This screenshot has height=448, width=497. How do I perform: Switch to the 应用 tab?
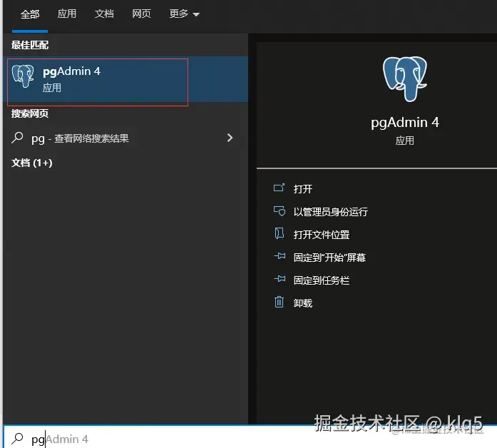pos(67,14)
